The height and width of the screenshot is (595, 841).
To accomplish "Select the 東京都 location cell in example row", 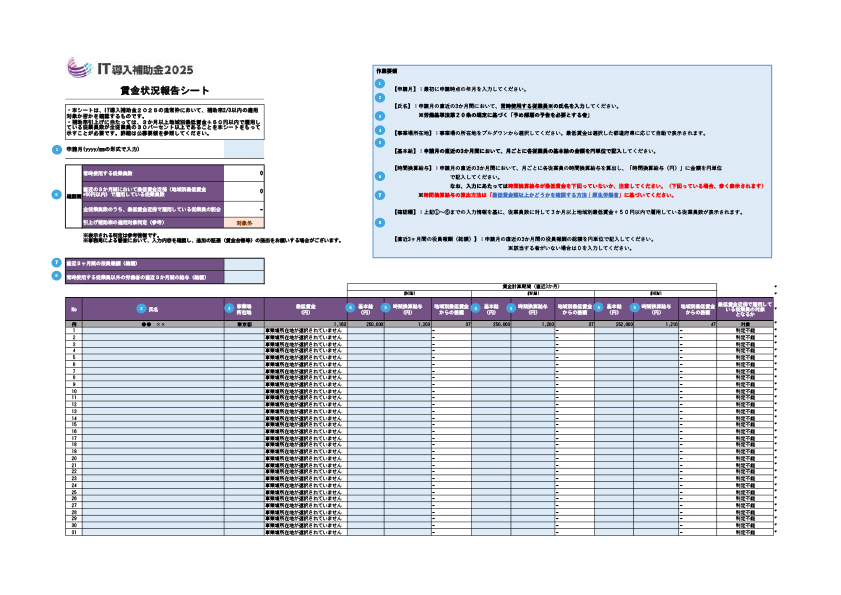I will (x=243, y=325).
